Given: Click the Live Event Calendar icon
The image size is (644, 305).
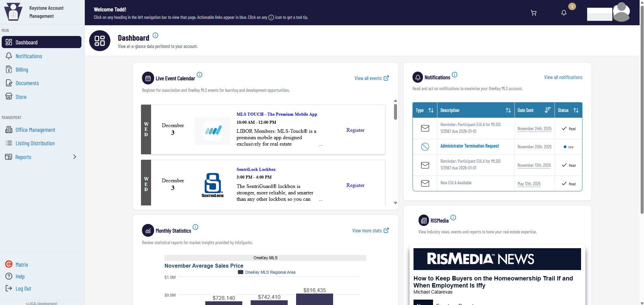Looking at the screenshot, I should pyautogui.click(x=148, y=78).
